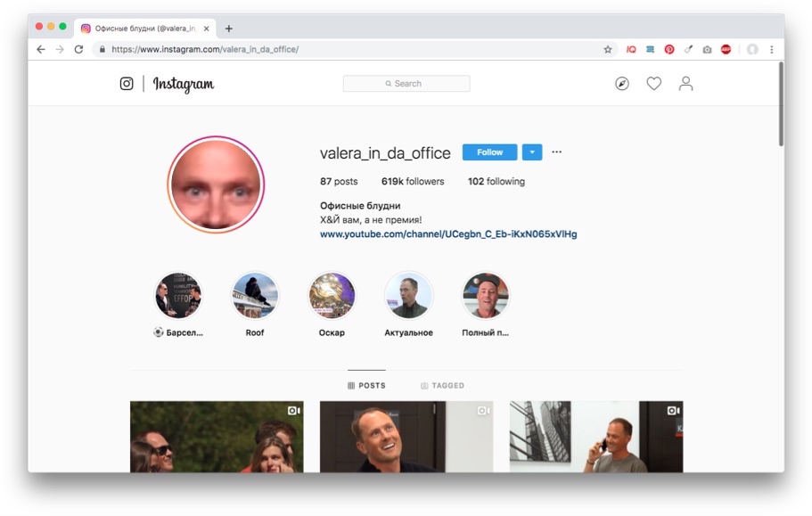Open the Pinterest browser extension
Screen dimensions: 812x516
tap(669, 50)
